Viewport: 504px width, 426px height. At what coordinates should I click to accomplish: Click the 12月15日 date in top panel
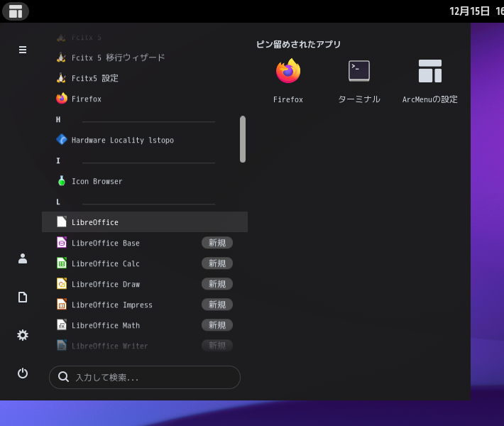(469, 11)
